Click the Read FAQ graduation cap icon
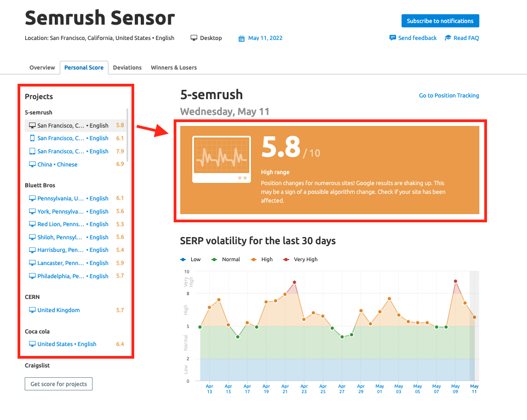527x420 pixels. [448, 38]
